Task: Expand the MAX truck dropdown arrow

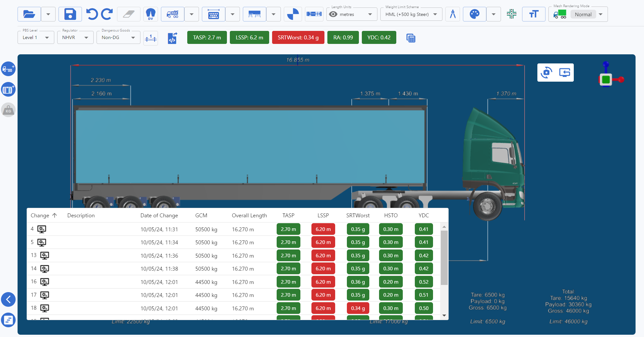Action: click(192, 14)
